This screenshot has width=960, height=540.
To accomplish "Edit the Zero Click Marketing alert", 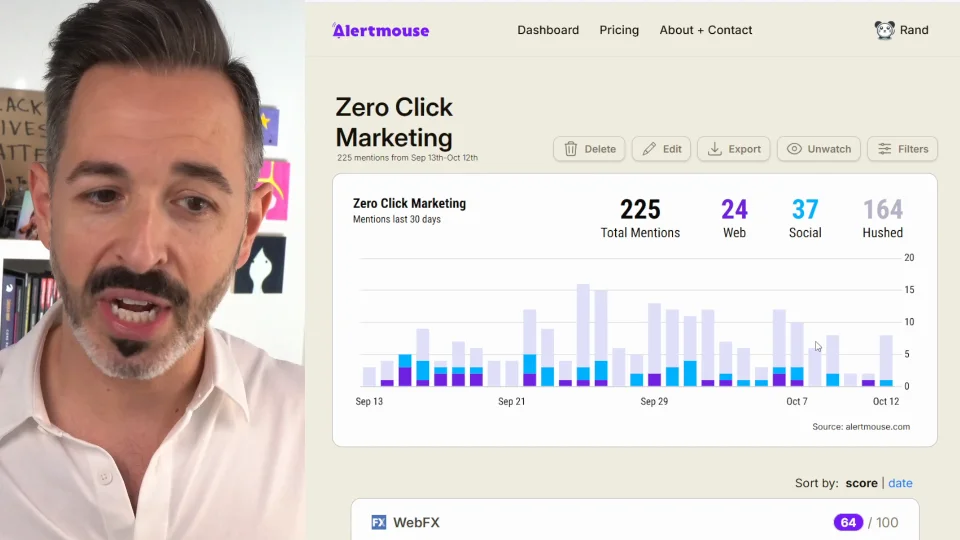I will (x=661, y=149).
